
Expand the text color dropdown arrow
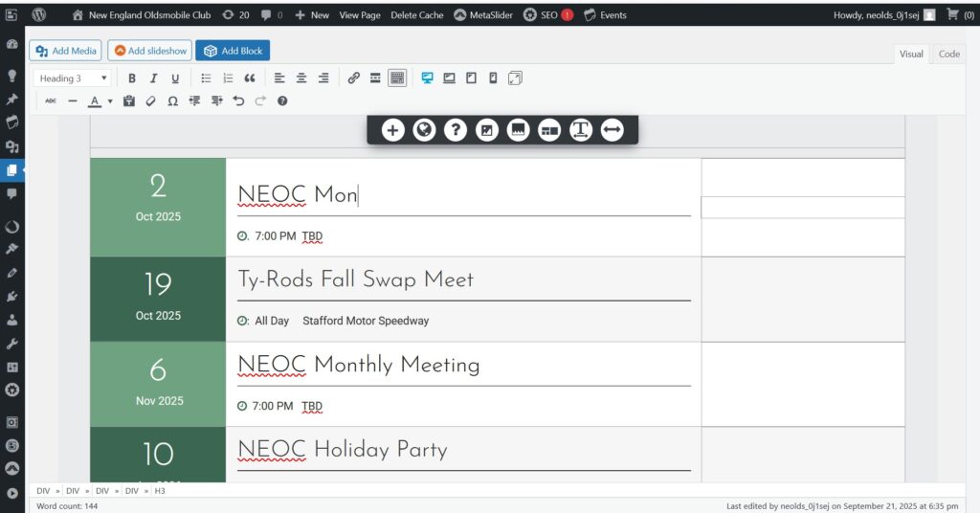tap(110, 100)
